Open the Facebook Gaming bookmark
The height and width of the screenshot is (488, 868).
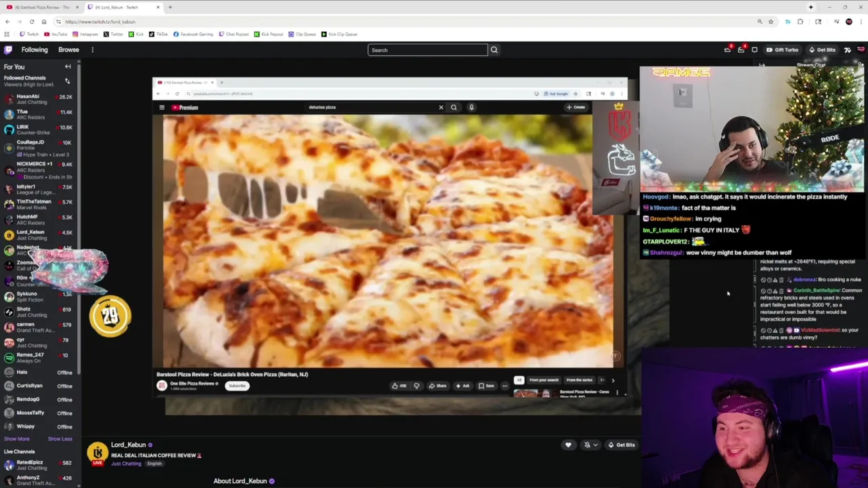pyautogui.click(x=193, y=34)
